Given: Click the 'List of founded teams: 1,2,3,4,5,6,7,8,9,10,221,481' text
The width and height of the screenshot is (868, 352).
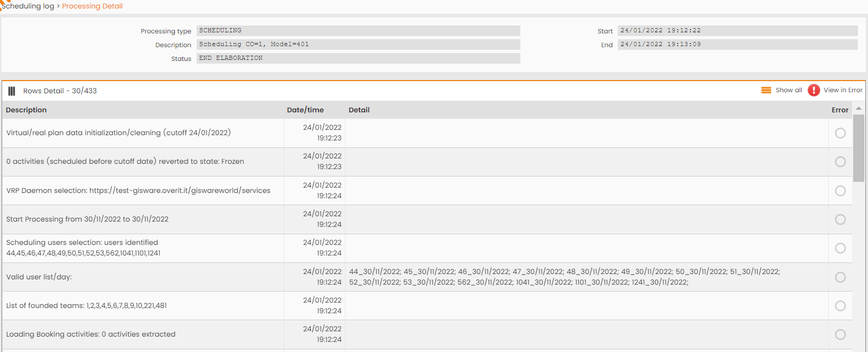Looking at the screenshot, I should (x=86, y=305).
